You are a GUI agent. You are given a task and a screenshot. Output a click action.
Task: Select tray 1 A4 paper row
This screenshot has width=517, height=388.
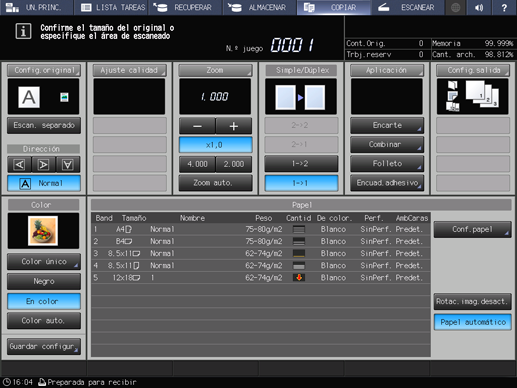(x=261, y=229)
